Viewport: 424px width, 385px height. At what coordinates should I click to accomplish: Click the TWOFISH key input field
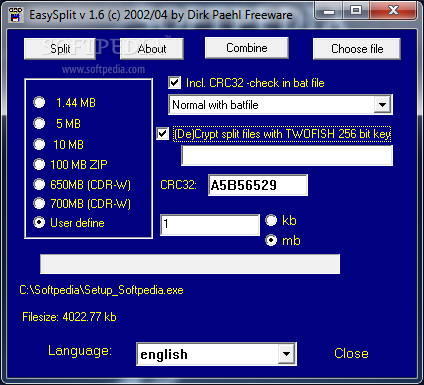pos(287,156)
